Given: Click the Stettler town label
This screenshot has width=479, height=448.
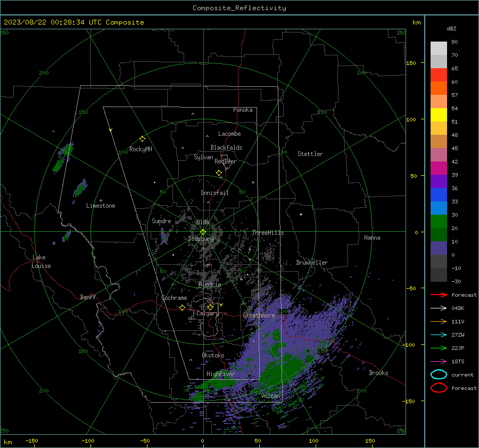Looking at the screenshot, I should pyautogui.click(x=310, y=154).
